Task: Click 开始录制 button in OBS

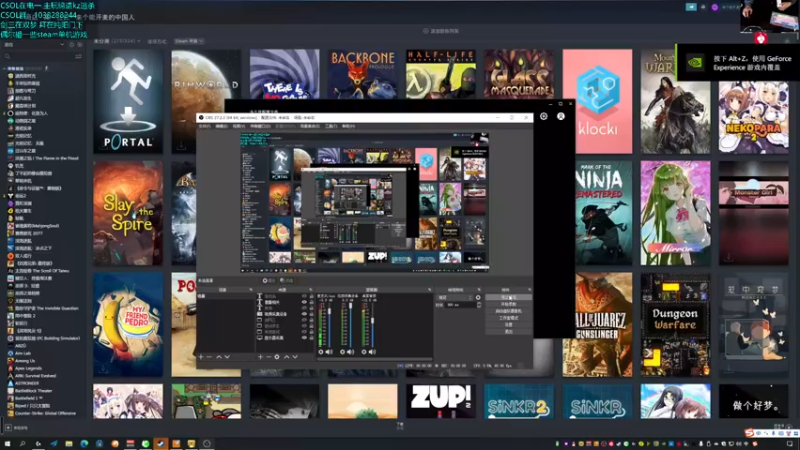Action: coord(509,304)
